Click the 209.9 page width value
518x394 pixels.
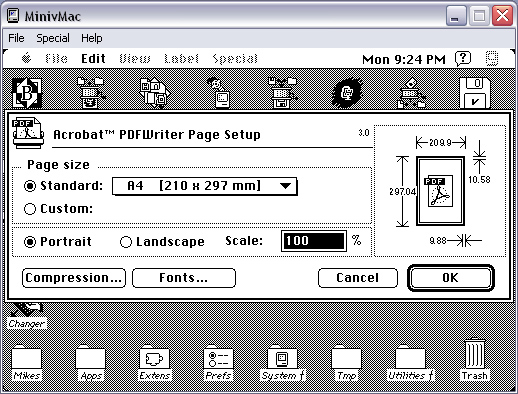(440, 143)
